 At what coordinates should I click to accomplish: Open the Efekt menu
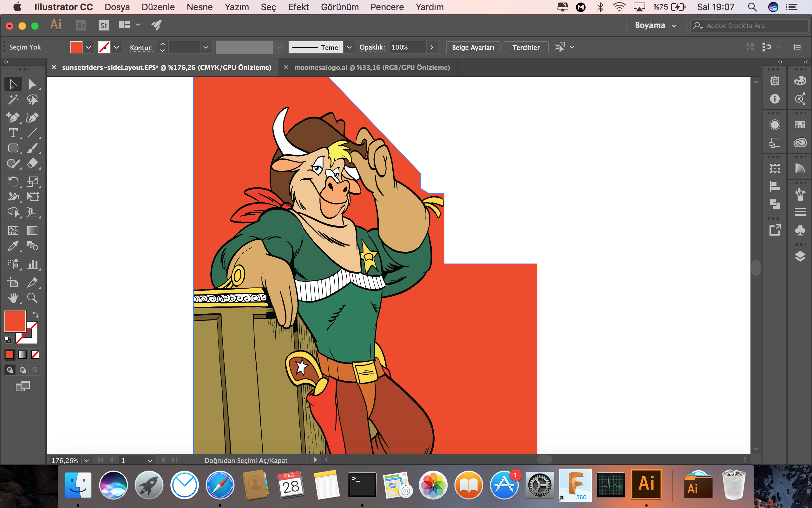pyautogui.click(x=298, y=7)
